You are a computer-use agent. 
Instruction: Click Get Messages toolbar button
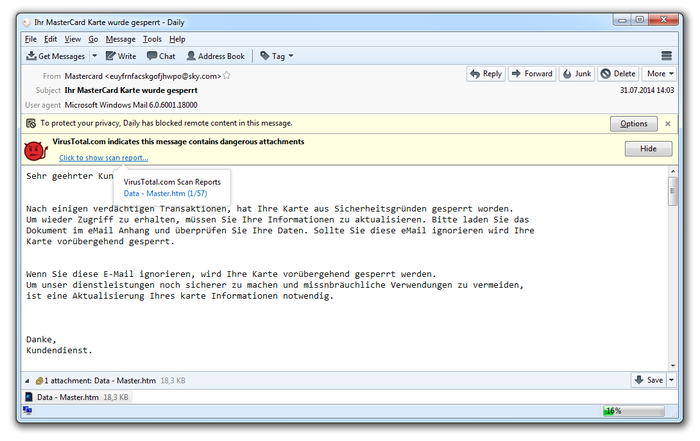pos(56,56)
